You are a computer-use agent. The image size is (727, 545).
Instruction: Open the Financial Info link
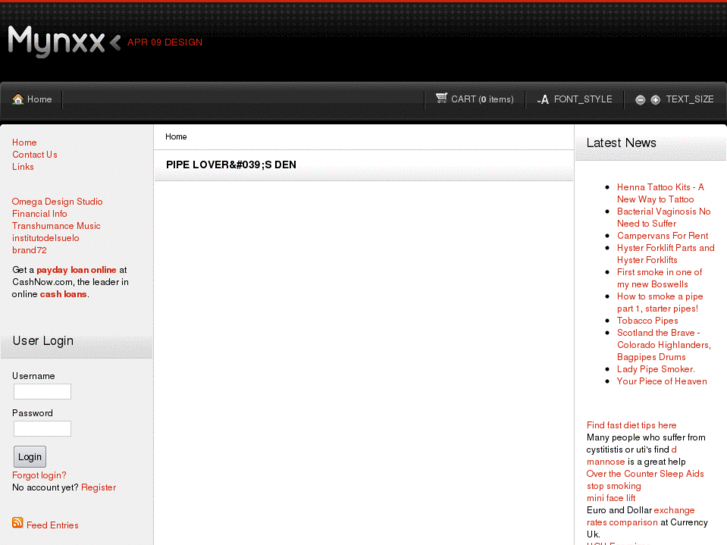pos(39,213)
